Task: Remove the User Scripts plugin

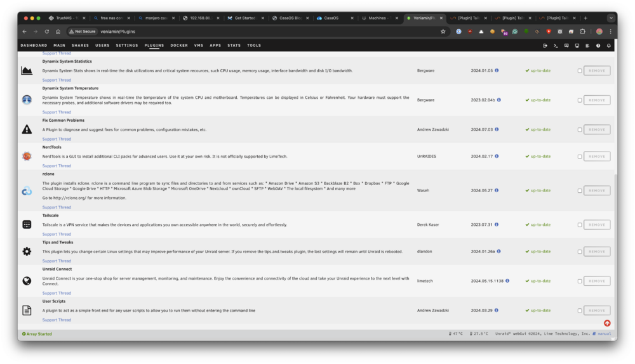Action: (x=597, y=311)
